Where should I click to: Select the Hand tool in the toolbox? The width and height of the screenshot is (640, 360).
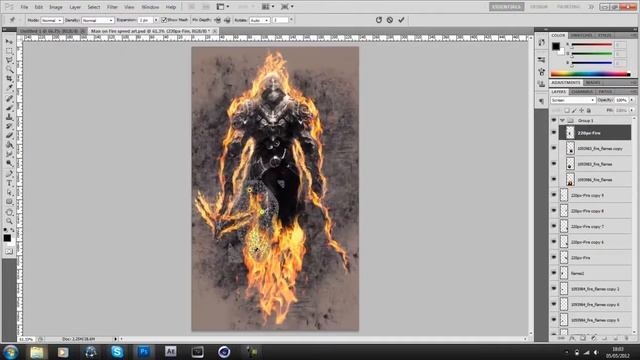pyautogui.click(x=9, y=212)
